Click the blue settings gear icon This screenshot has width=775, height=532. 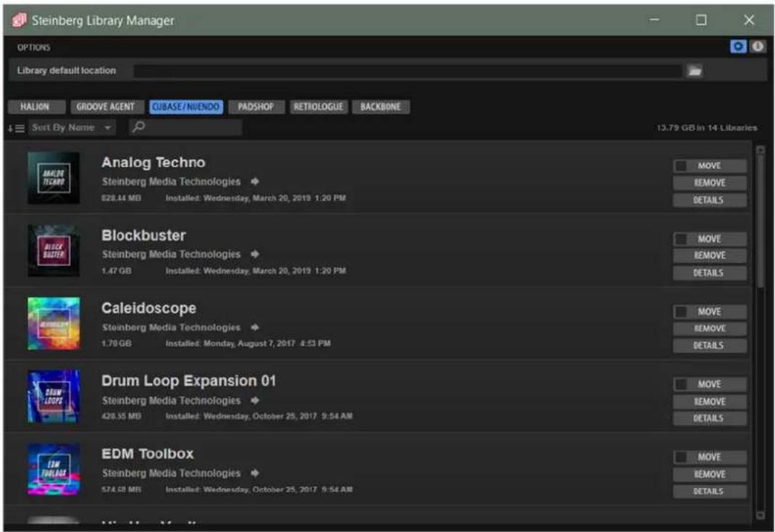point(738,47)
